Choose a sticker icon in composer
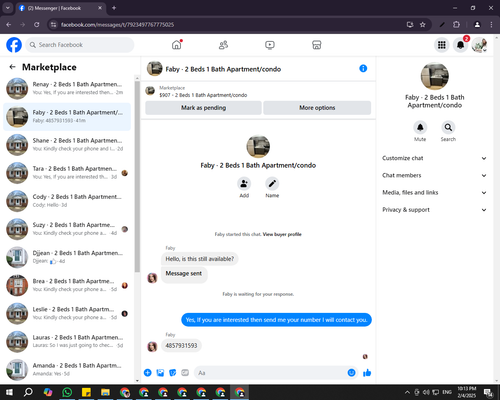 tap(173, 373)
